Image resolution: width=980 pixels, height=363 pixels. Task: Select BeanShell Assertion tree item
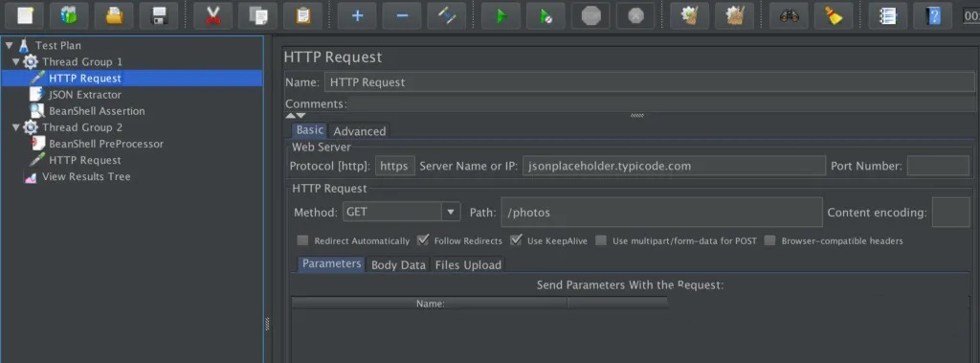pyautogui.click(x=97, y=111)
